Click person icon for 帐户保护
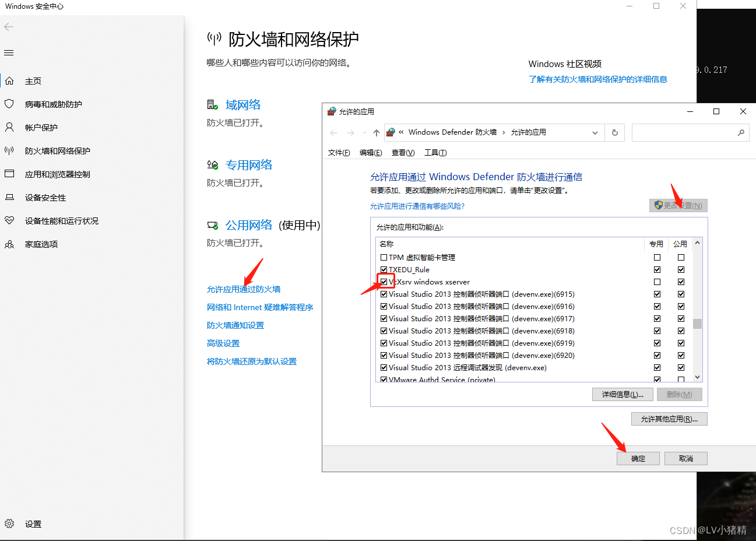The height and width of the screenshot is (541, 756). [9, 127]
